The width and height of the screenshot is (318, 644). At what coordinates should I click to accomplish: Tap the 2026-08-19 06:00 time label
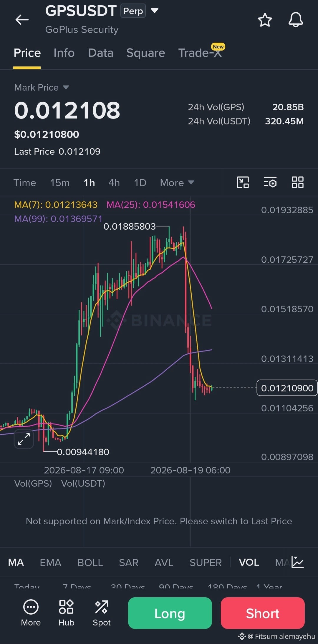coord(191,470)
